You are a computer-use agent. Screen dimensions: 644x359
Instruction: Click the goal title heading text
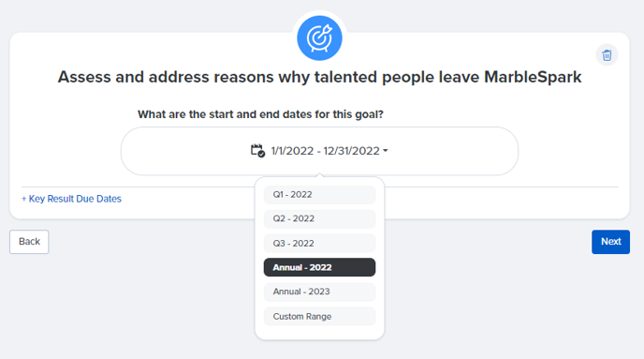pos(319,77)
